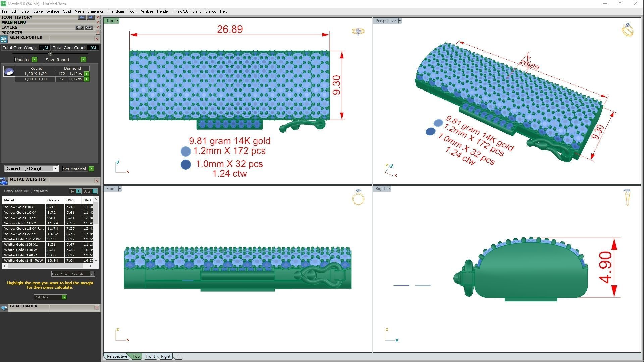This screenshot has width=644, height=362.
Task: Click ring icon in Perspective viewport
Action: click(x=627, y=30)
